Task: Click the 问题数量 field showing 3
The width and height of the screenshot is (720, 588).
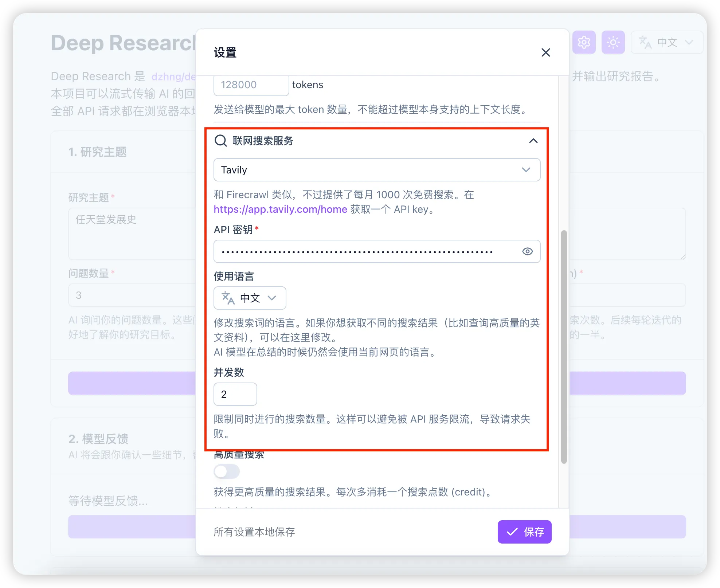Action: [132, 295]
